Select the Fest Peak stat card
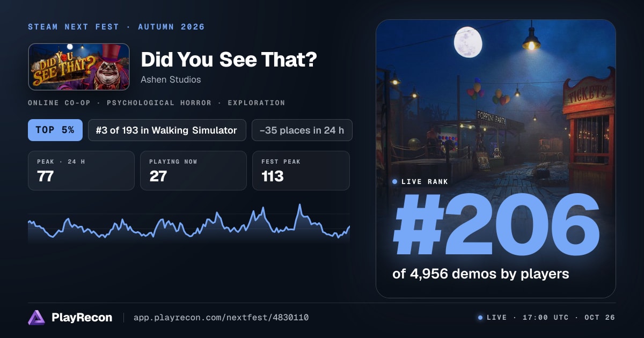The width and height of the screenshot is (644, 338). [301, 171]
